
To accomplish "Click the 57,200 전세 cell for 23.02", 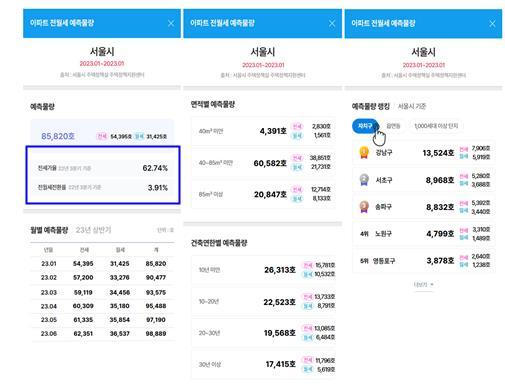I will point(83,278).
